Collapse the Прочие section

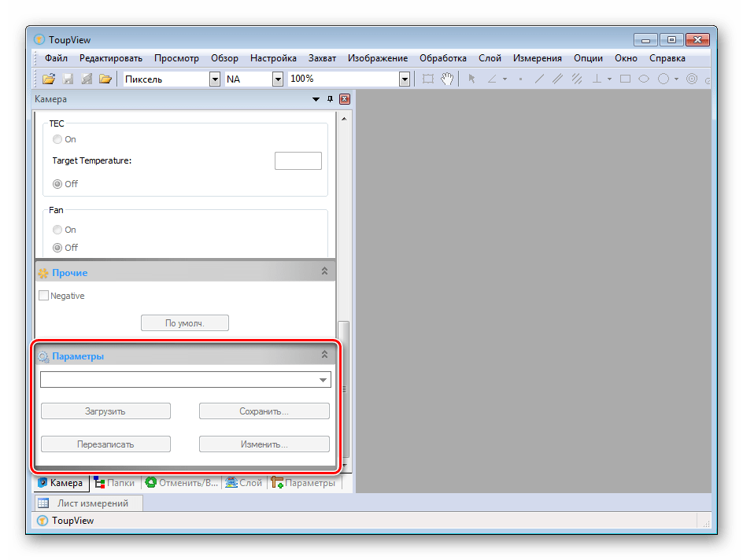324,271
